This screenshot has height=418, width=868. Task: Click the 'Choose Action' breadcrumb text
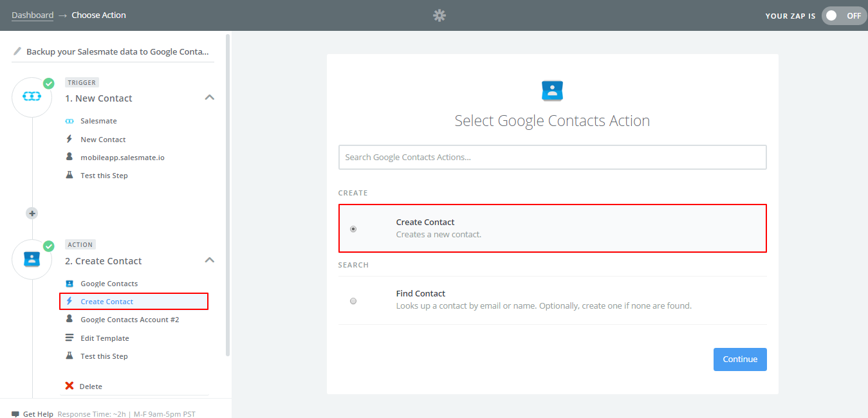pyautogui.click(x=99, y=15)
